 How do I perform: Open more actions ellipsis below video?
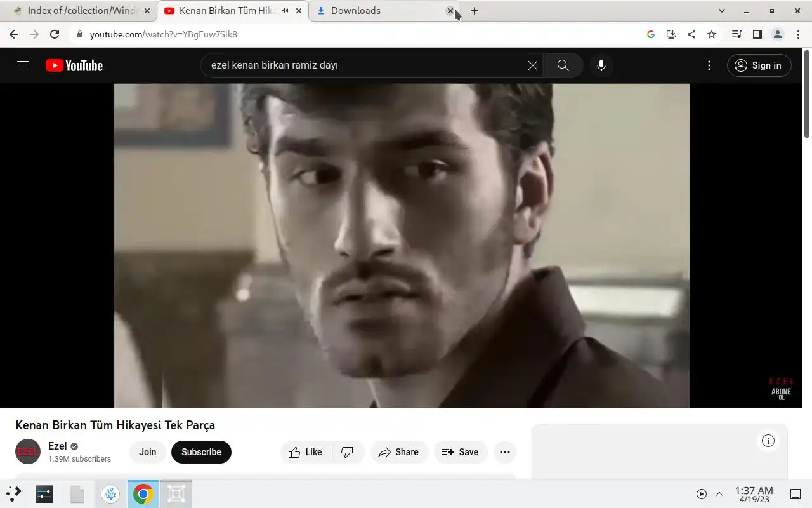tap(505, 452)
